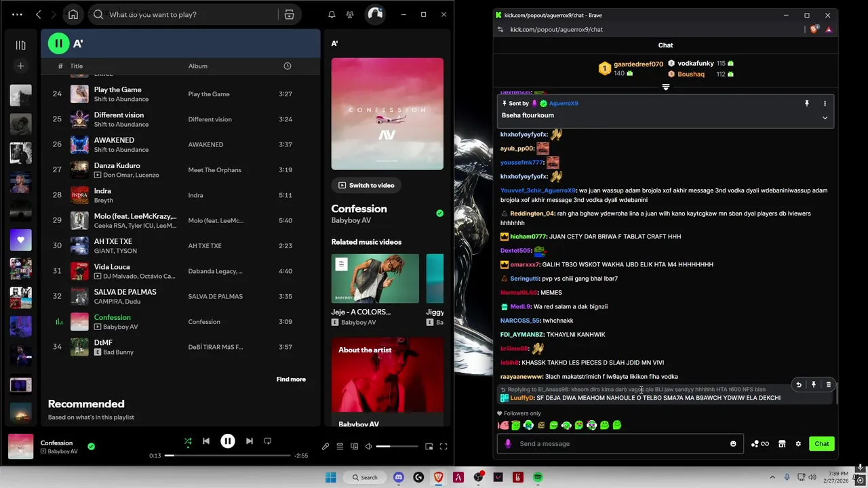
Task: Open Jeje - A COLORS music video thumbnail
Action: click(375, 279)
